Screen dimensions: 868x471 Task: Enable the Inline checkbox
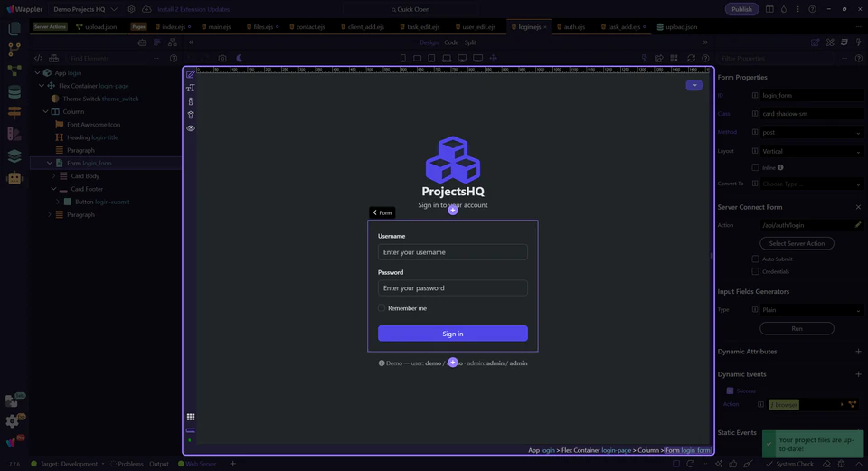point(755,167)
